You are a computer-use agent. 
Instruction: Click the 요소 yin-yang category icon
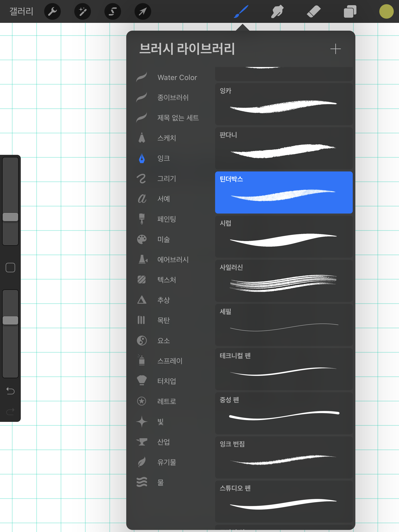coord(142,340)
